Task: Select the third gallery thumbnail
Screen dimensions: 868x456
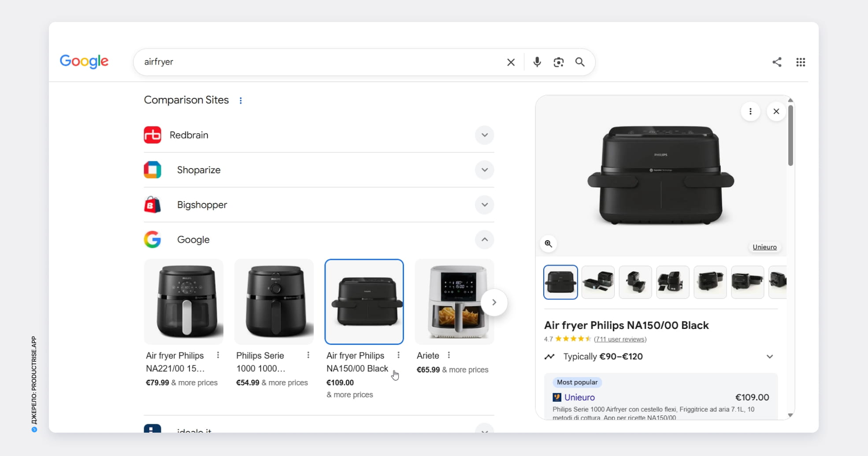Action: pos(635,282)
